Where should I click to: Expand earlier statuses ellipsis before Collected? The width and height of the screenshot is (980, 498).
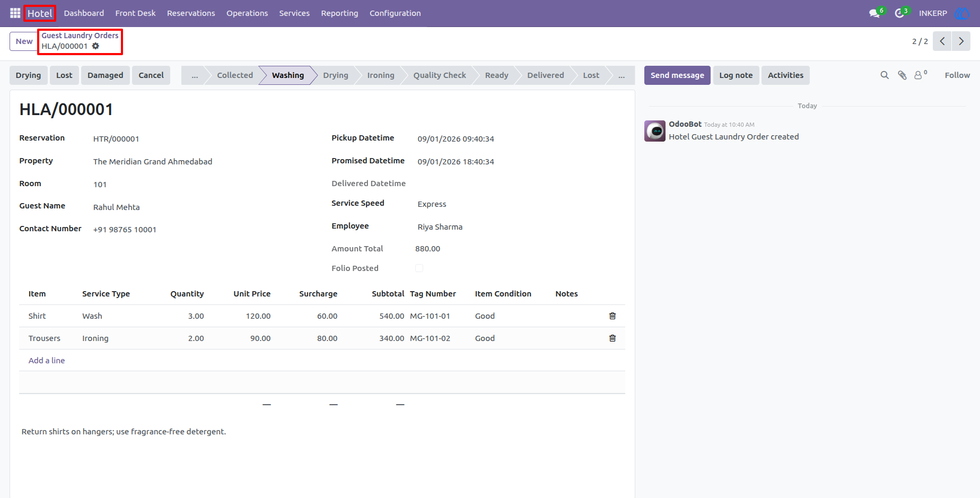(x=195, y=75)
